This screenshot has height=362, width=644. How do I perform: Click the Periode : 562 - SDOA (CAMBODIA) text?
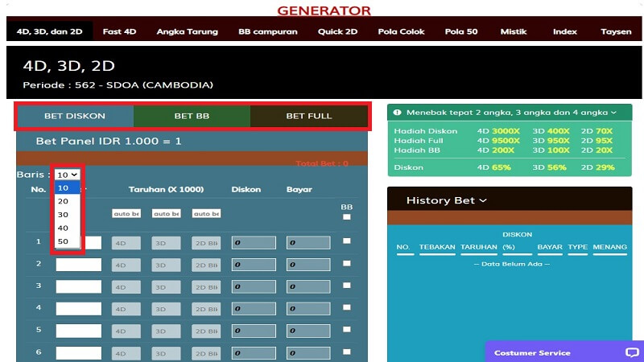click(x=118, y=85)
